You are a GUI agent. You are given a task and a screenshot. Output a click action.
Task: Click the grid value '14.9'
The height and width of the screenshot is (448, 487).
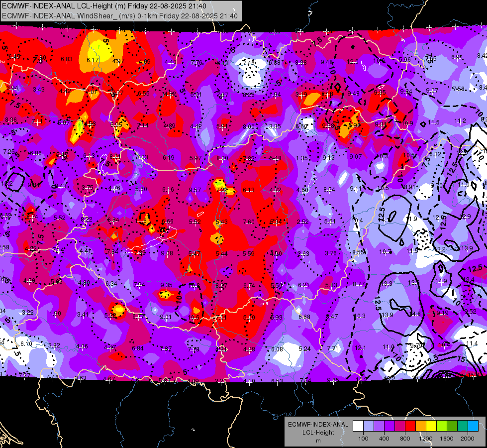pos(441,281)
